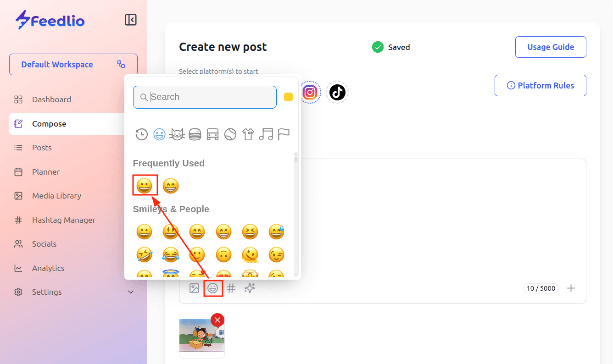Click the yellow skin tone swatch
Screen dimensions: 613x364
coord(288,97)
